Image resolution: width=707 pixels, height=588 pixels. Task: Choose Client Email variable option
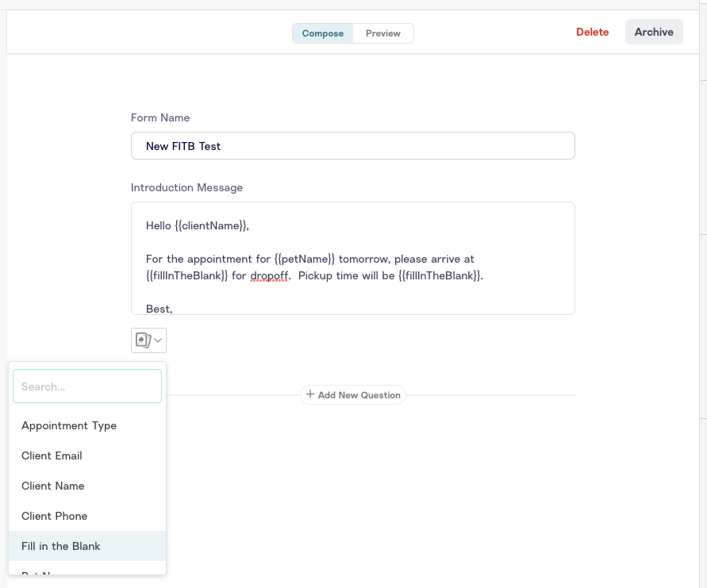point(52,455)
